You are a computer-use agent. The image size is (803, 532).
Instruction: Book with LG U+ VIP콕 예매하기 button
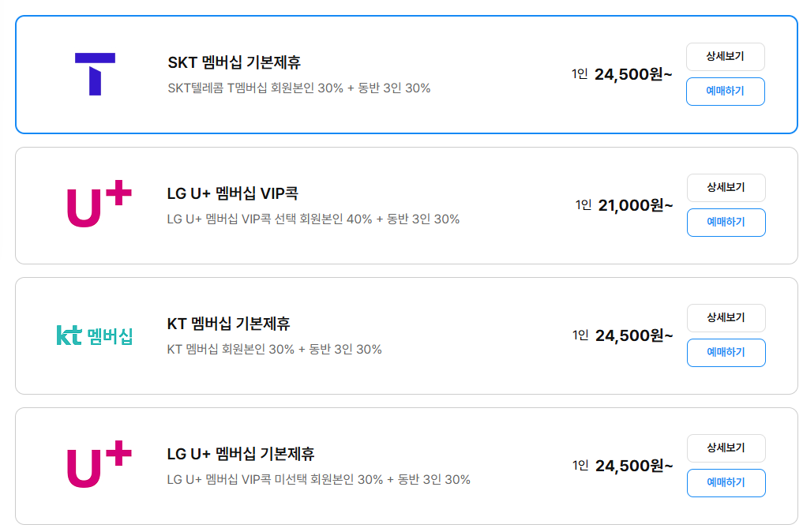point(726,223)
